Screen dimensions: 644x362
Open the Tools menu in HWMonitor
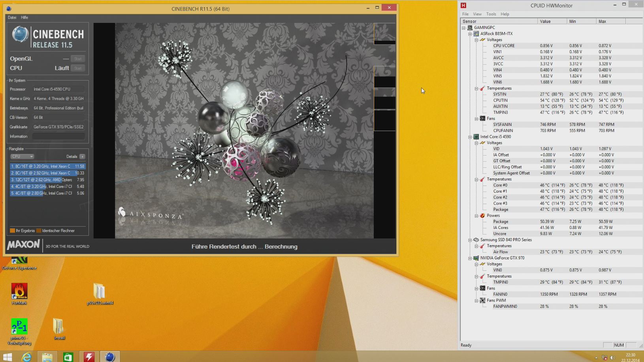click(491, 14)
